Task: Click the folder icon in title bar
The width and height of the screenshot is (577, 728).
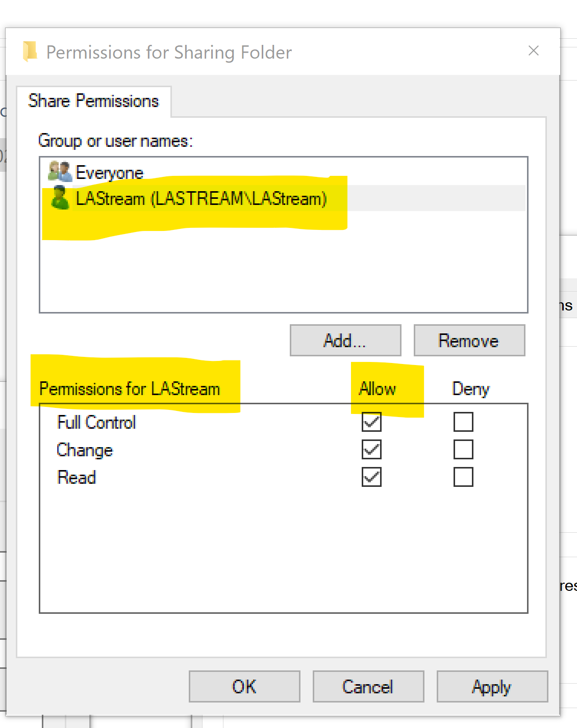Action: point(30,51)
